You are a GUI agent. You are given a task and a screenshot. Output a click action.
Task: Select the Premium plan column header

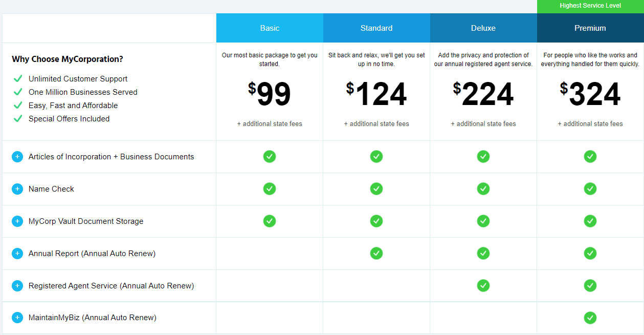pos(590,28)
